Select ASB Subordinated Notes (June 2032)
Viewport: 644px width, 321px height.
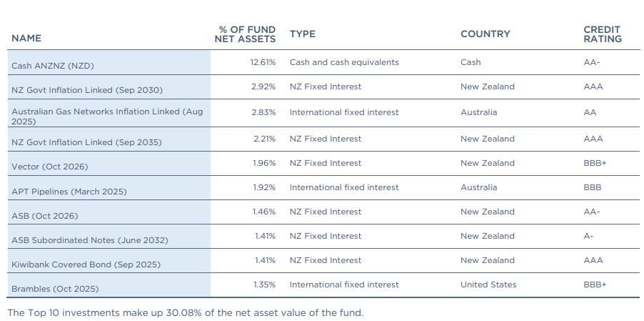(x=90, y=240)
